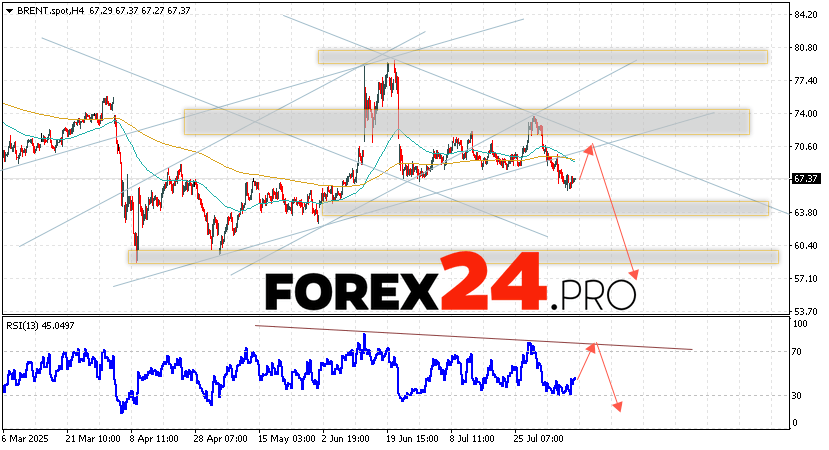Viewport: 829px width, 450px height.
Task: Select the RSI(13) 45.0497 indicator label
Action: pos(41,323)
